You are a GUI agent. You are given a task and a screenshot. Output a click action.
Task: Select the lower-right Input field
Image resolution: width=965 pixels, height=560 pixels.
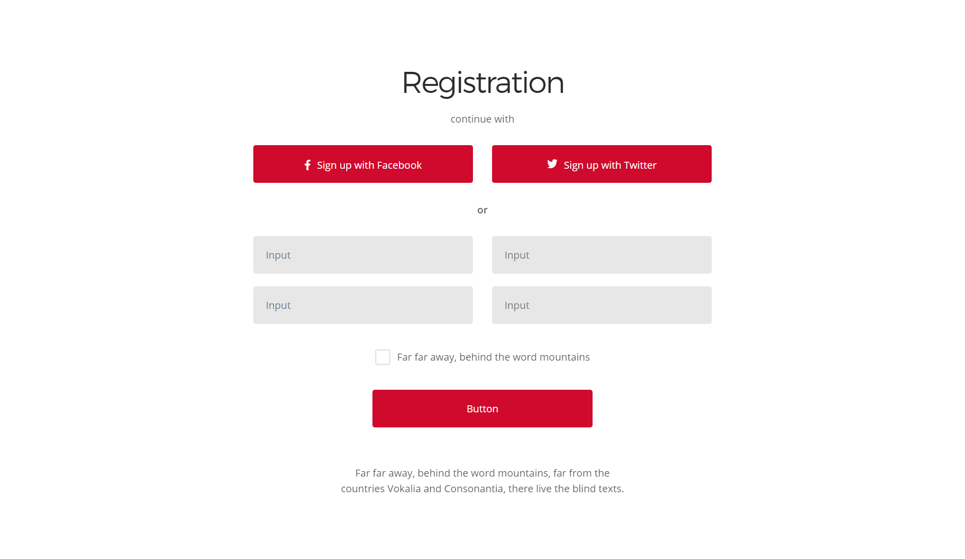(x=602, y=305)
